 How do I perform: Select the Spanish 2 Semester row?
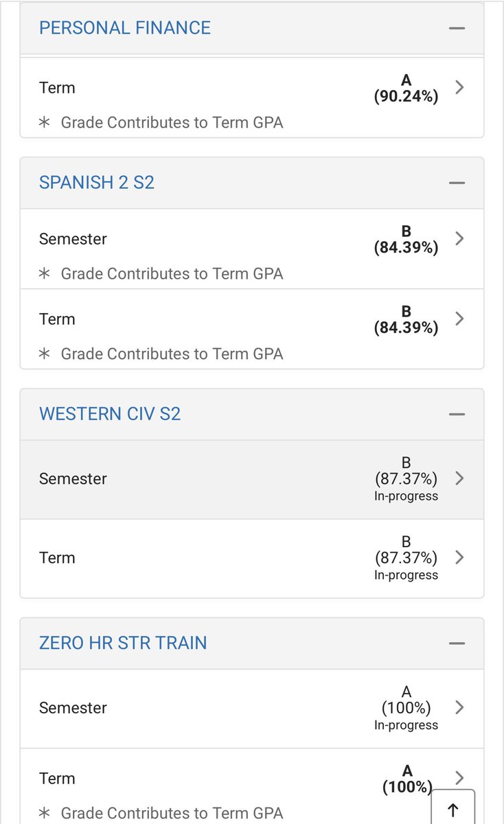click(x=252, y=249)
